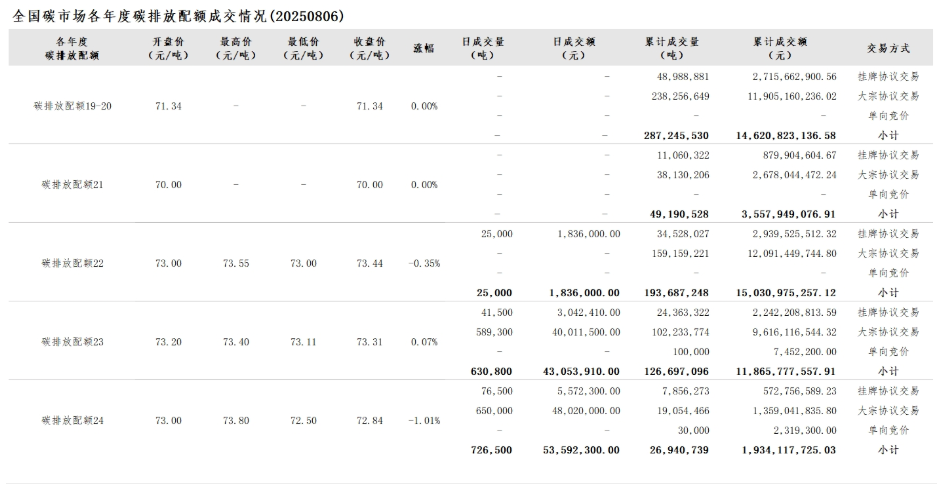The height and width of the screenshot is (502, 949).
Task: Select the 碳排放配额23 row label
Action: tap(73, 342)
